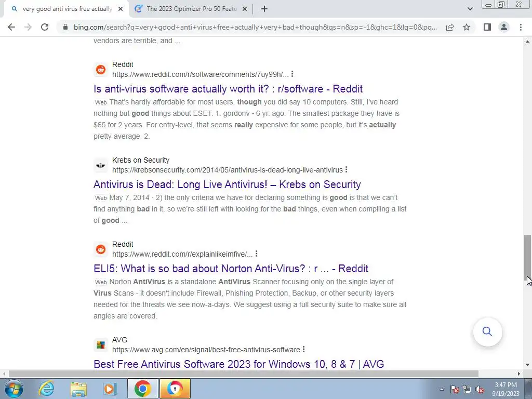The image size is (532, 399).
Task: Open the side panel icon
Action: [487, 27]
